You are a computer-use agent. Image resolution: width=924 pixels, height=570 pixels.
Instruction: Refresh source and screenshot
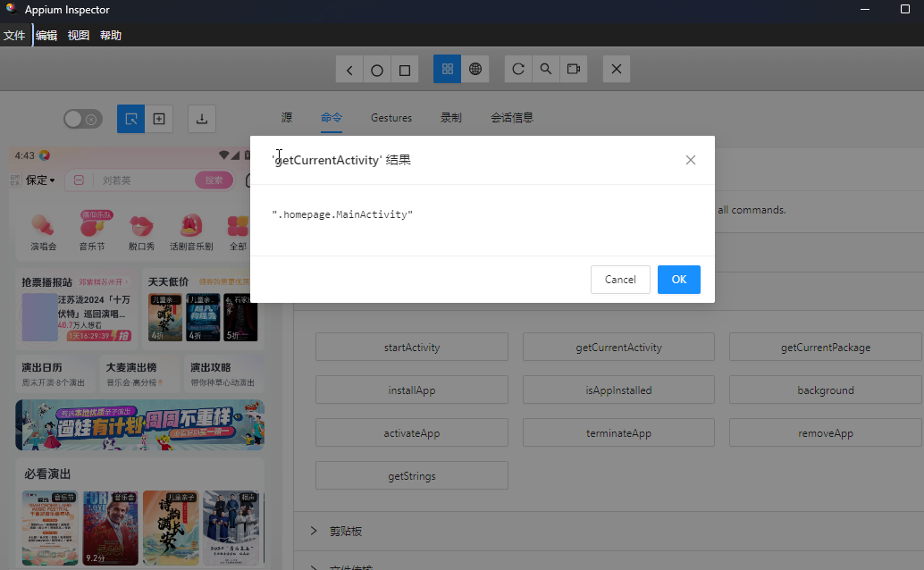[518, 69]
